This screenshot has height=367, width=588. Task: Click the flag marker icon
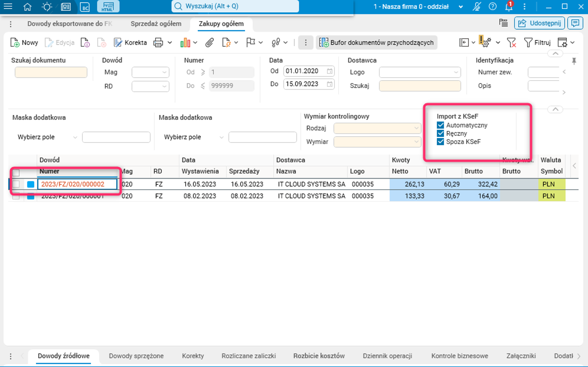[x=250, y=43]
